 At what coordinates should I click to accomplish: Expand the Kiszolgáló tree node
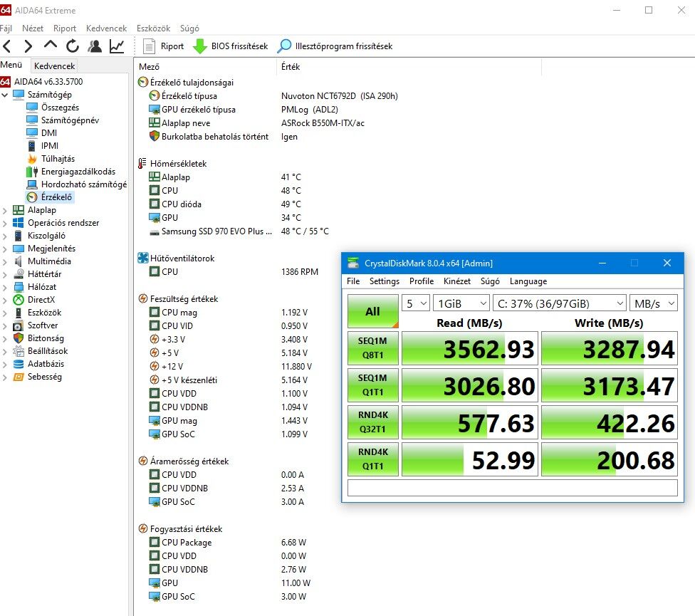click(5, 236)
